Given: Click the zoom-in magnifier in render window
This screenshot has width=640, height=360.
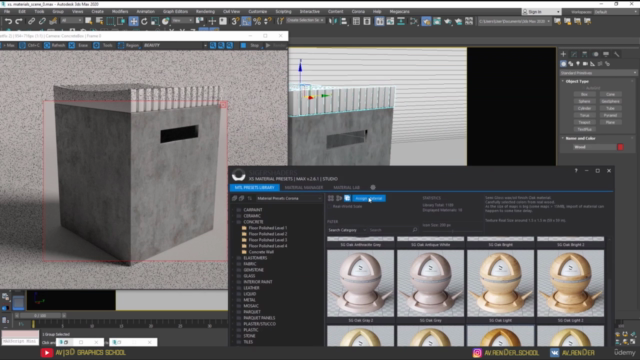Looking at the screenshot, I should [x=213, y=45].
